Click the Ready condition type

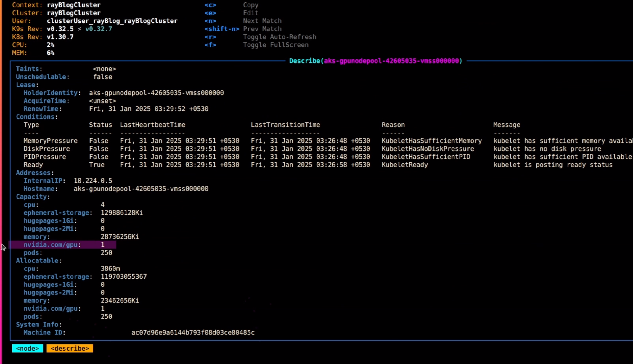coord(33,165)
